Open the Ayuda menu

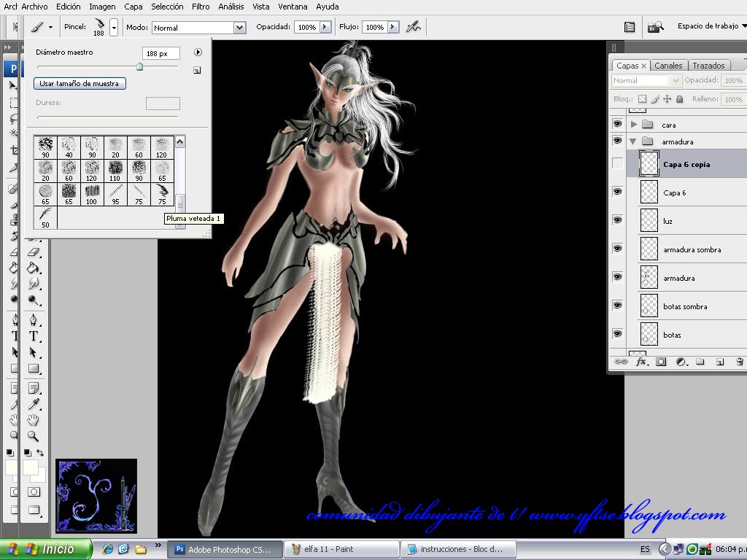click(x=328, y=7)
